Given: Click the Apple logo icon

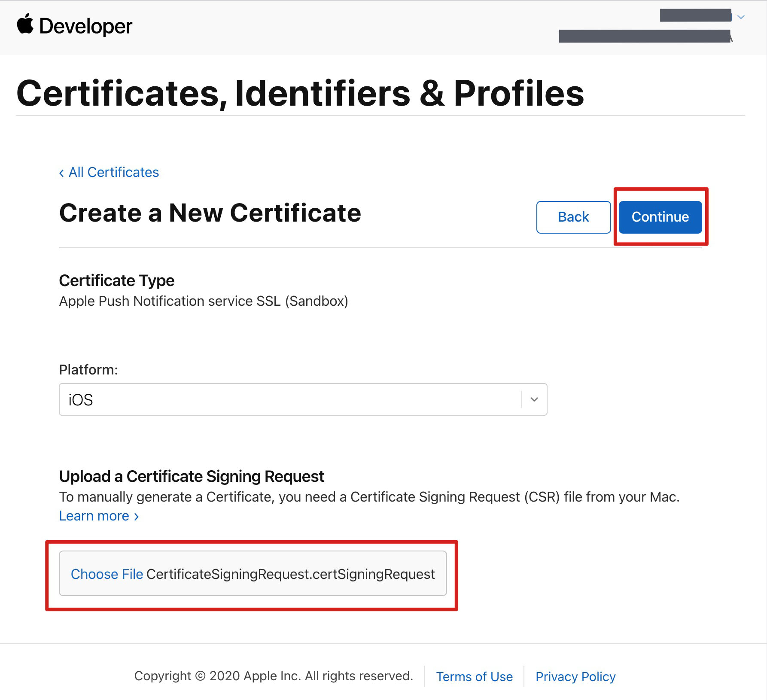Looking at the screenshot, I should click(x=25, y=24).
